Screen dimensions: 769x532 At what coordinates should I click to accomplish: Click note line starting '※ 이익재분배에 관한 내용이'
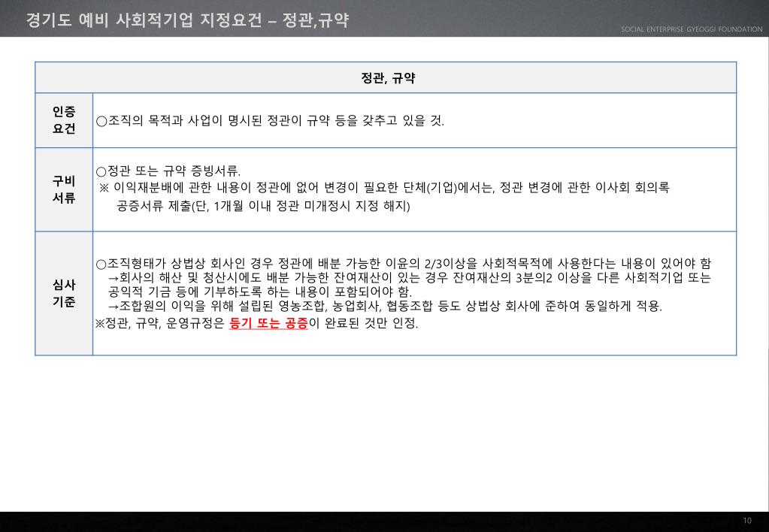coord(385,187)
